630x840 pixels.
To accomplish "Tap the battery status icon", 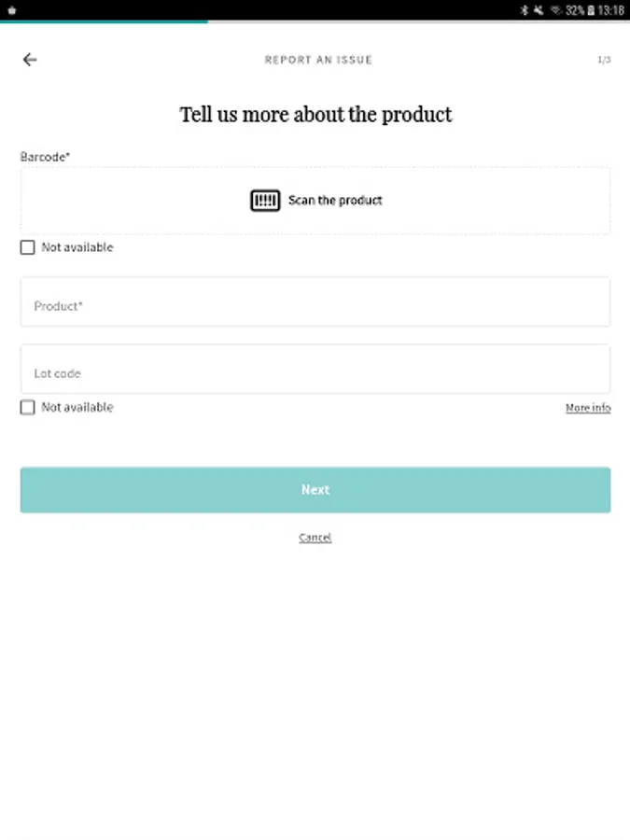I will point(591,10).
